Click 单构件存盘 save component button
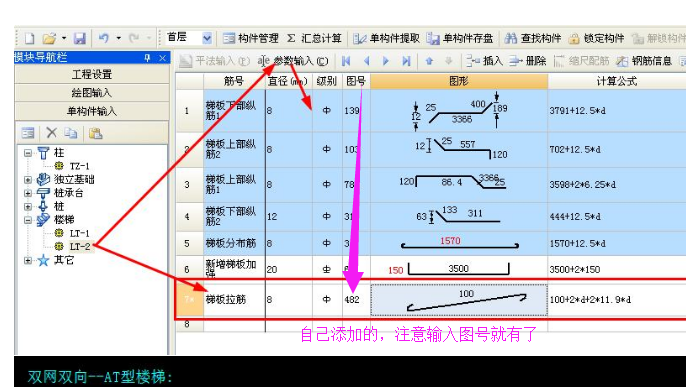 point(460,38)
